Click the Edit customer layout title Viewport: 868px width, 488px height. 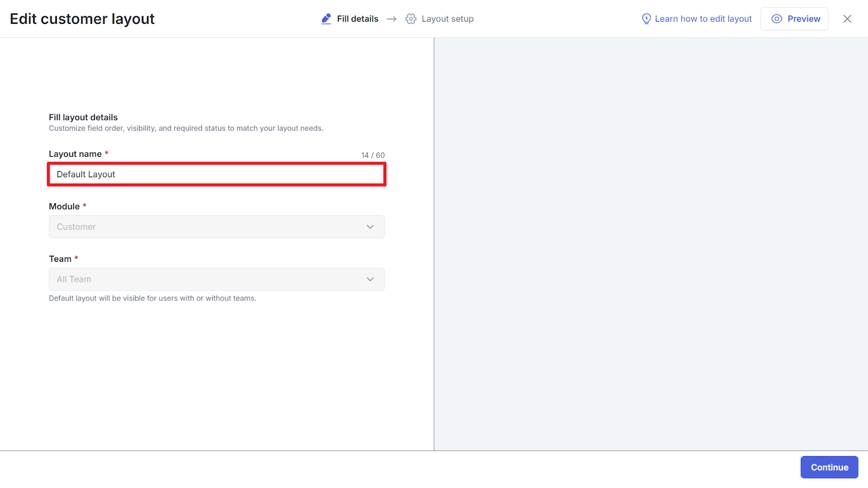pos(82,19)
